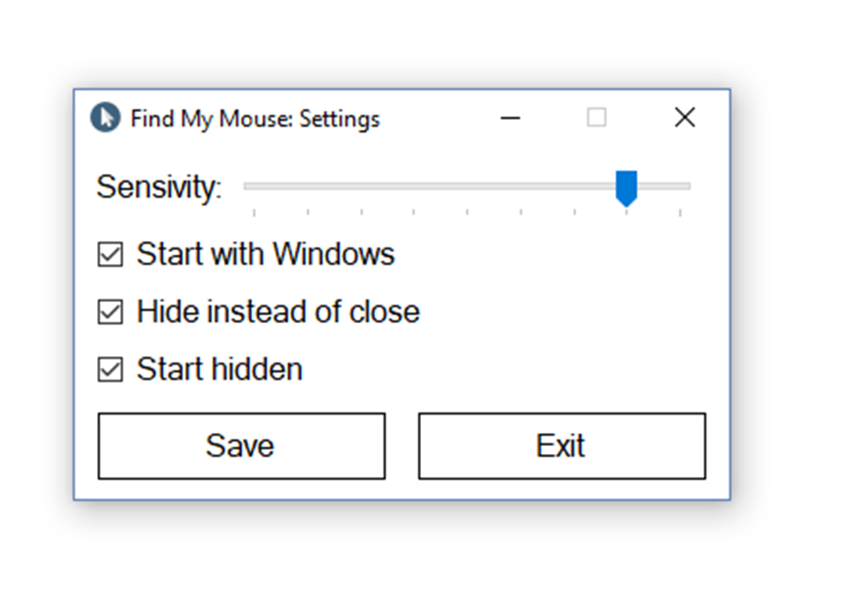Save the current settings
850x616 pixels.
pos(240,445)
